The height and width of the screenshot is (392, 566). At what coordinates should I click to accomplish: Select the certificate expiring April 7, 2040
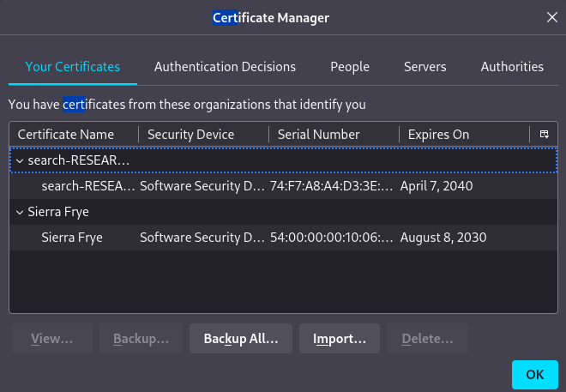tap(283, 186)
